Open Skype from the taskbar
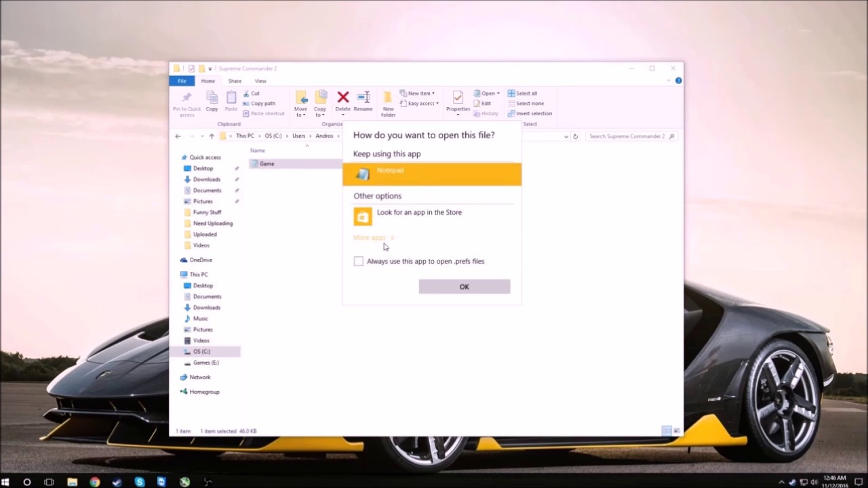This screenshot has width=868, height=488. [140, 482]
